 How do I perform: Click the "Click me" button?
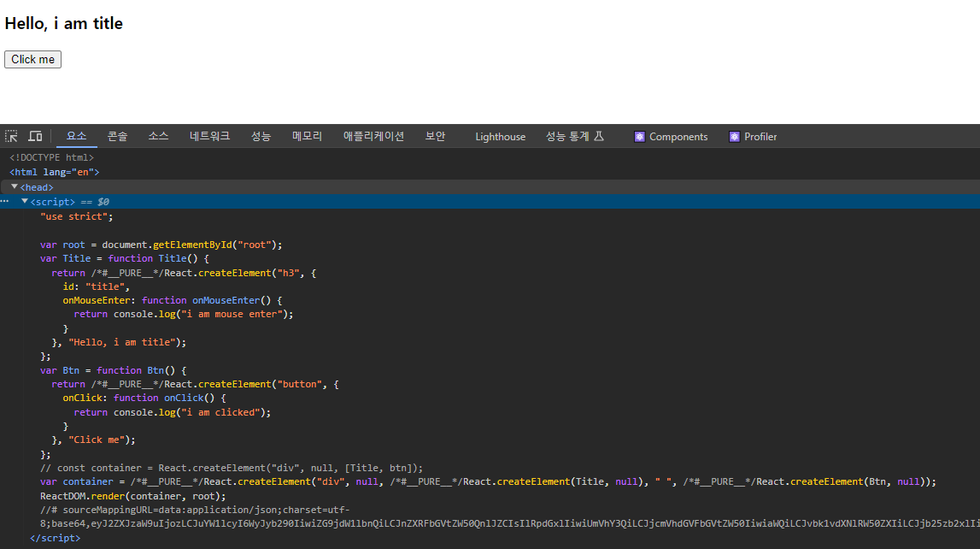32,59
